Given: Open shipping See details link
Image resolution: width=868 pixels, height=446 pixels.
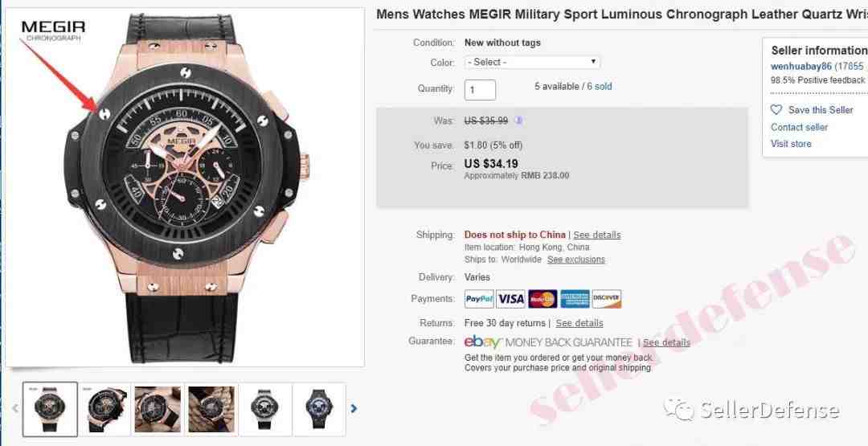Looking at the screenshot, I should click(x=596, y=235).
